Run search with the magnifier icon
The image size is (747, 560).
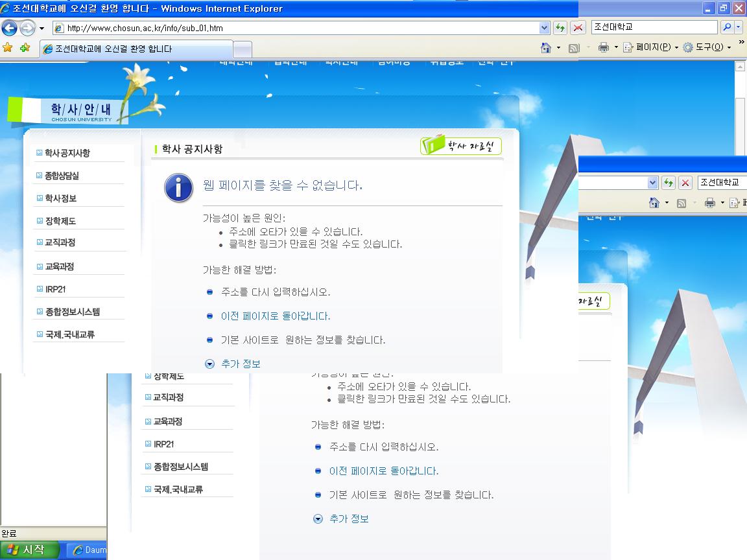coord(726,27)
